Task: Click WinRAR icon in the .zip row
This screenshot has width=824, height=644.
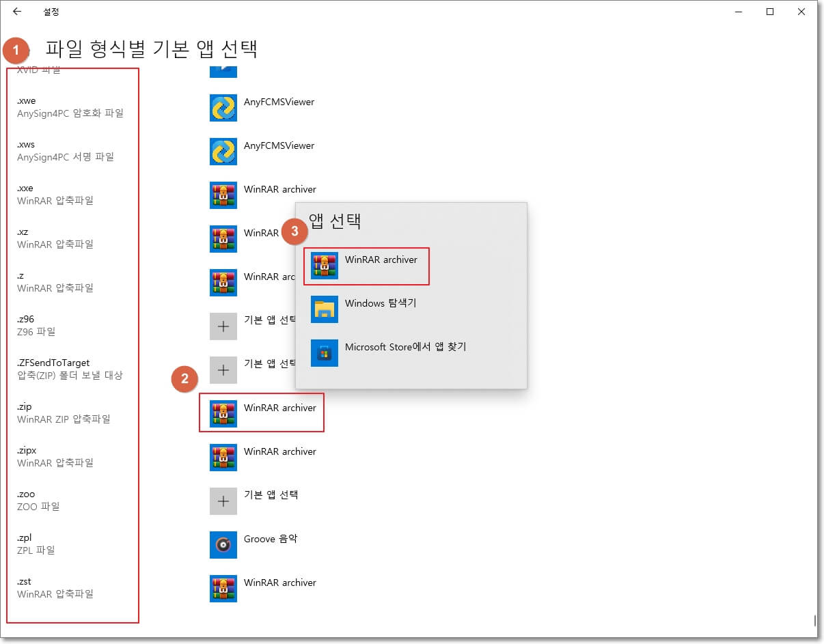Action: click(x=223, y=414)
